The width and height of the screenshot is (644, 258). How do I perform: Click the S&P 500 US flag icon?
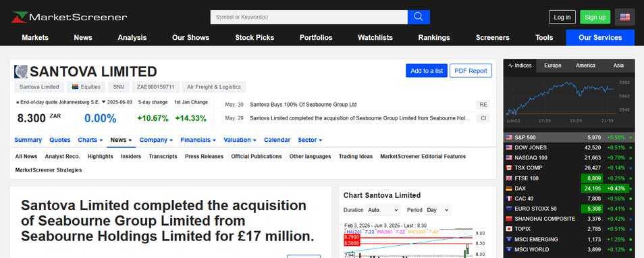(509, 137)
